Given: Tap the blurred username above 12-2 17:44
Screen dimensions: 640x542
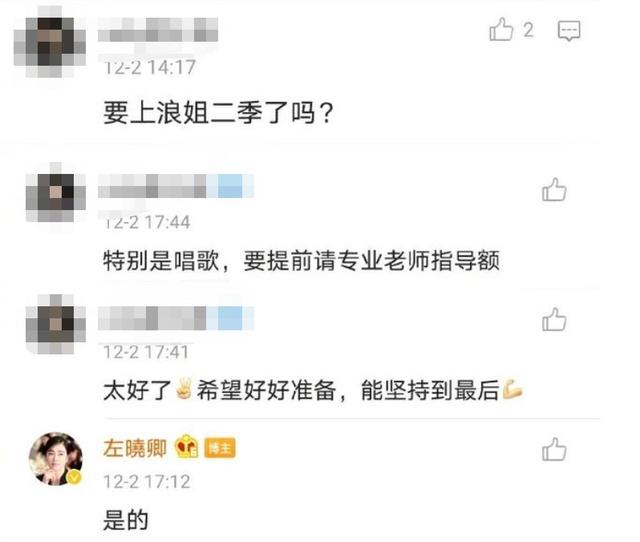Looking at the screenshot, I should coord(176,186).
